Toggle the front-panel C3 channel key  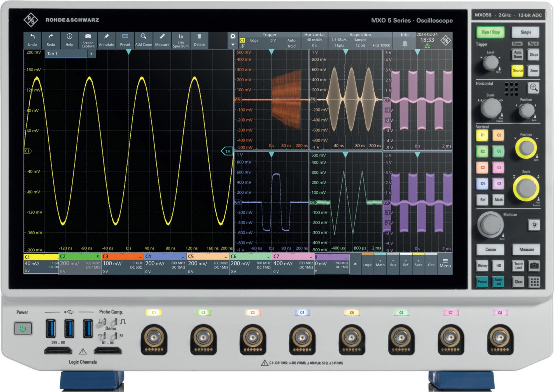click(x=482, y=168)
